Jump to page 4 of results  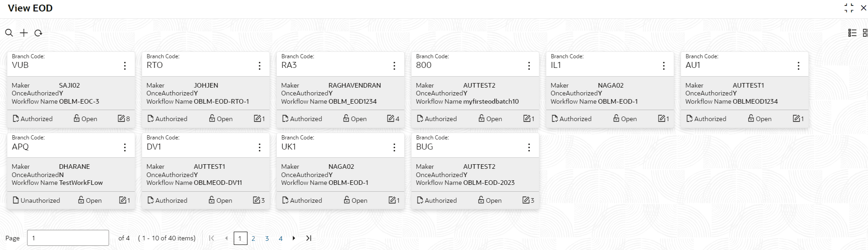point(280,239)
